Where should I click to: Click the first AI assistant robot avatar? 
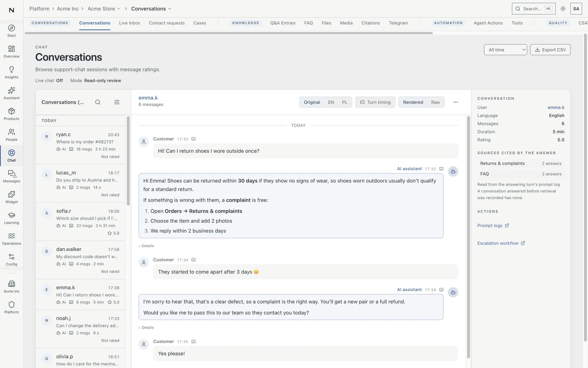[x=453, y=171]
